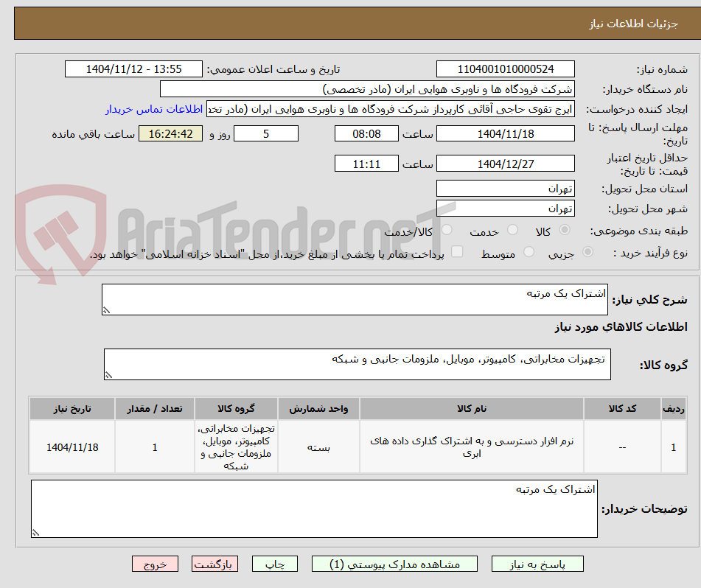This screenshot has width=701, height=588.
Task: Click the نام کالا column header
Action: click(472, 408)
